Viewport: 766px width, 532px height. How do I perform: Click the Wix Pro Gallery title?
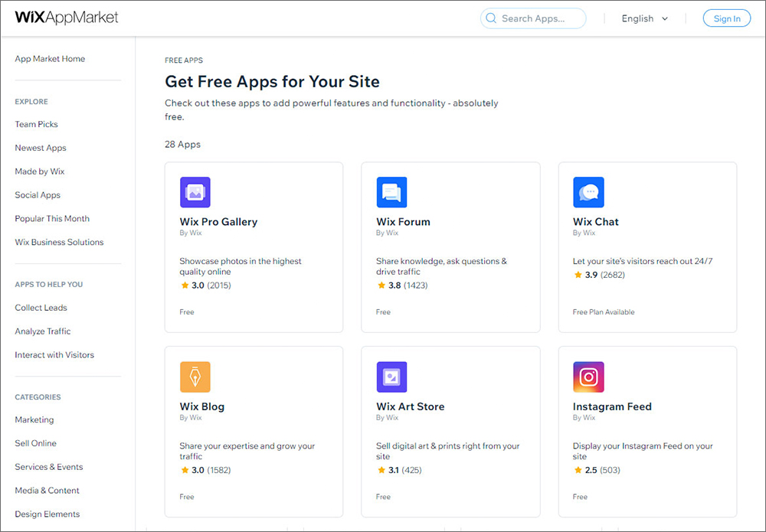pos(218,222)
